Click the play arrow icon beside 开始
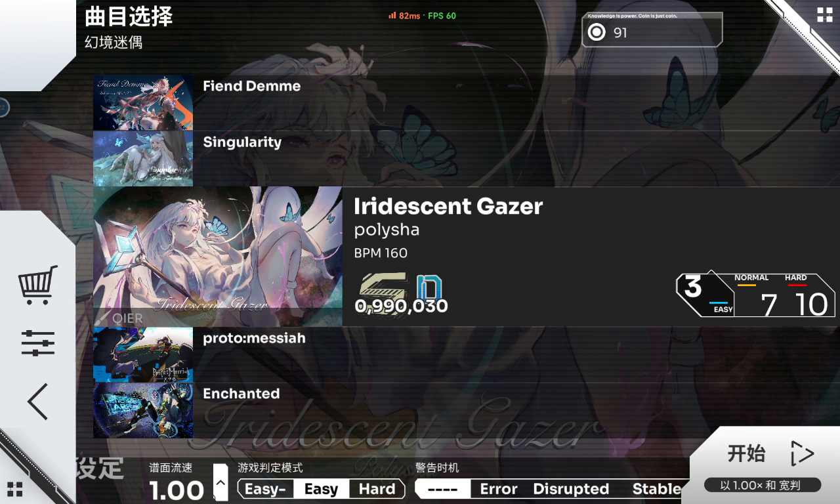The image size is (840, 504). click(802, 453)
